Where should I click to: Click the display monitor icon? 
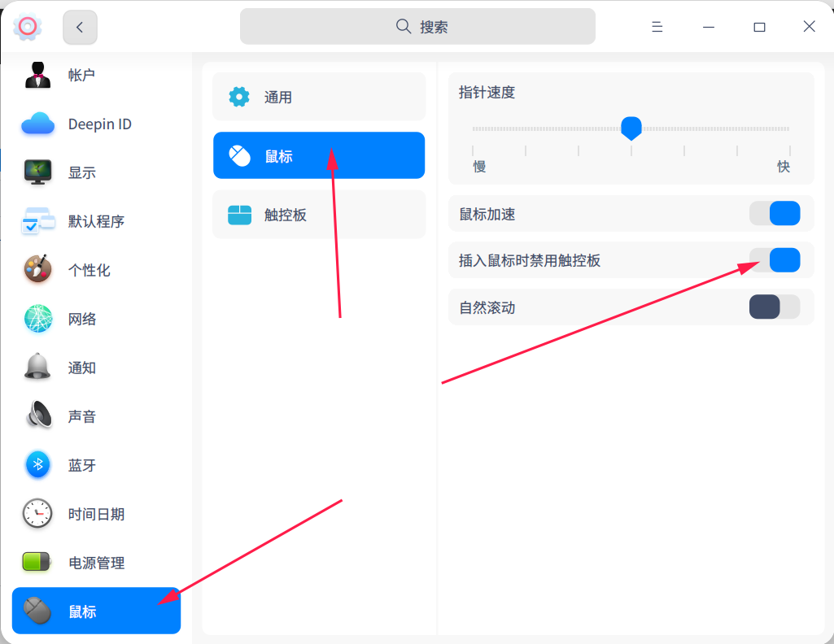click(37, 172)
